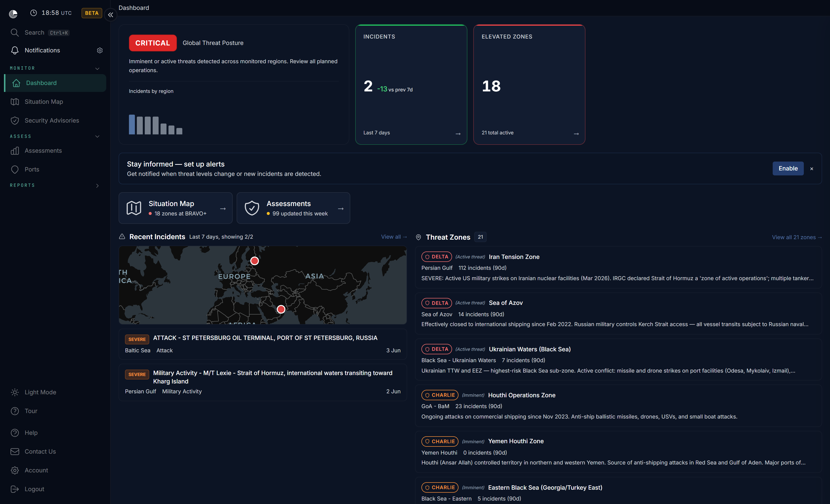Click the Dashboard home icon
The image size is (830, 504).
[x=16, y=83]
